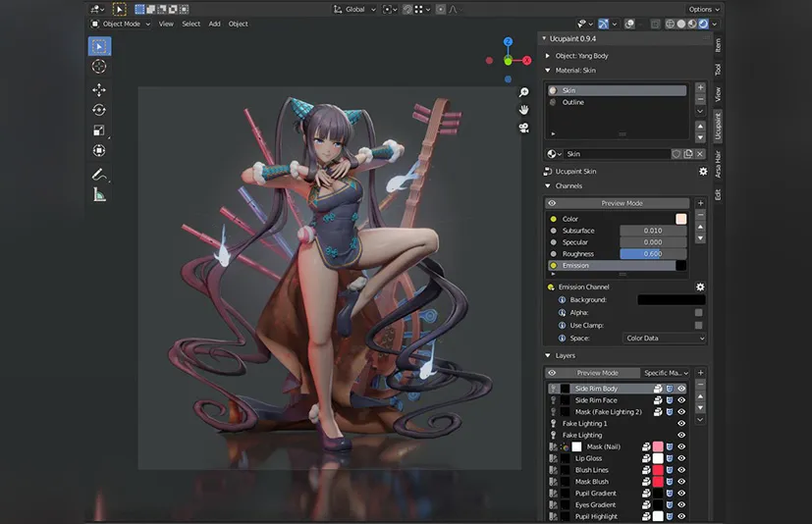This screenshot has width=812, height=524.
Task: Click the pan view hand icon
Action: coord(524,109)
